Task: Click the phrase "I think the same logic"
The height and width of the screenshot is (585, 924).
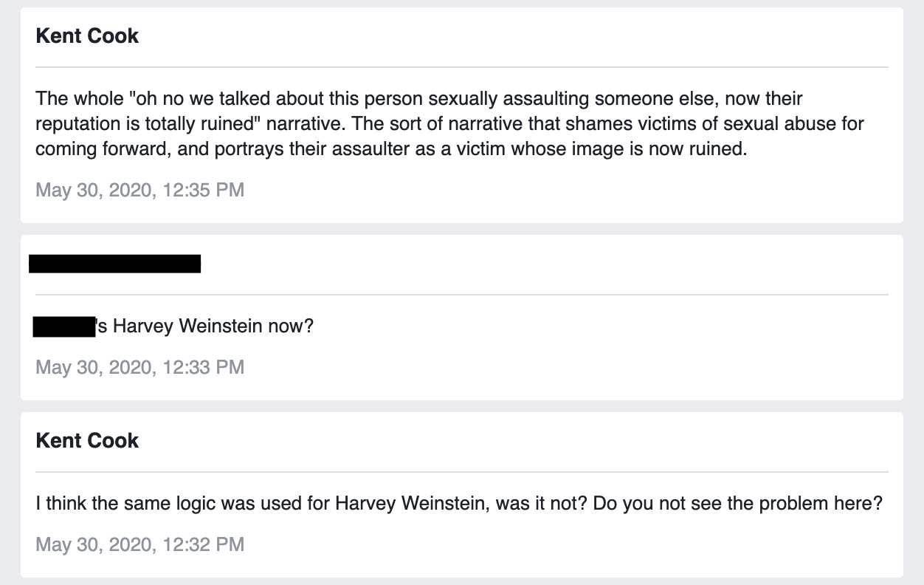Action: point(117,504)
